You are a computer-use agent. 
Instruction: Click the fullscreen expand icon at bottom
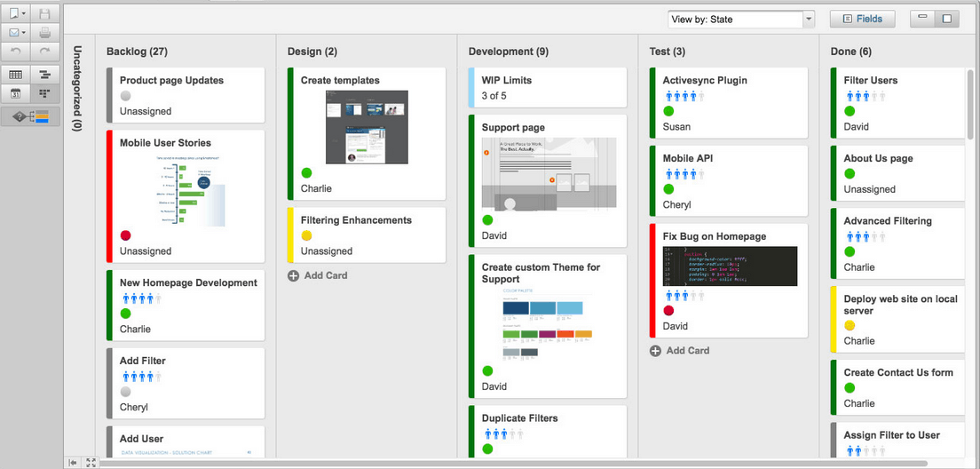pos(91,463)
